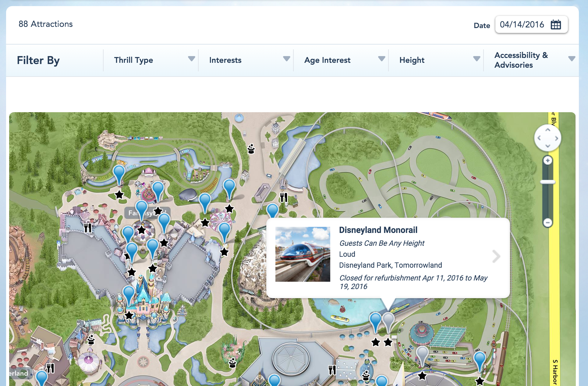Click magic hat icon left of castle moat
The image size is (588, 386).
tap(91, 339)
